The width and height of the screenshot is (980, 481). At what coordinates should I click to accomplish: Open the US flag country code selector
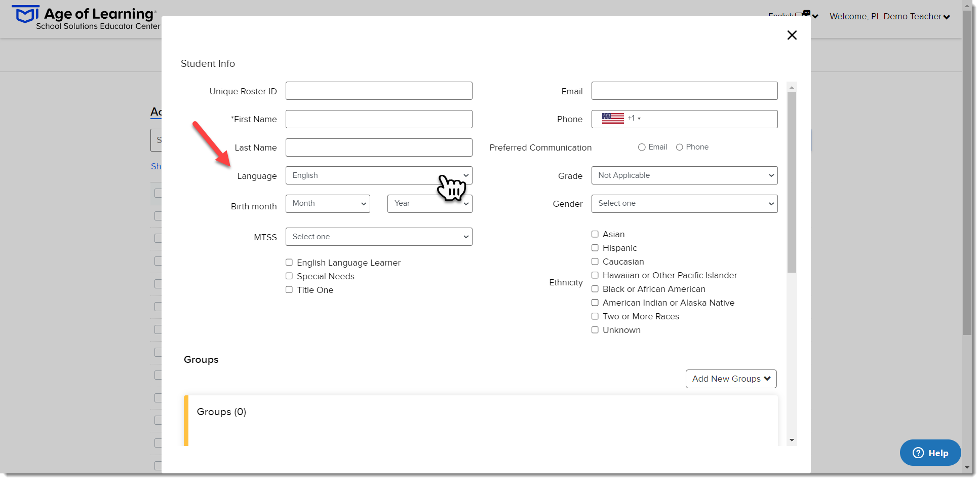(x=621, y=119)
